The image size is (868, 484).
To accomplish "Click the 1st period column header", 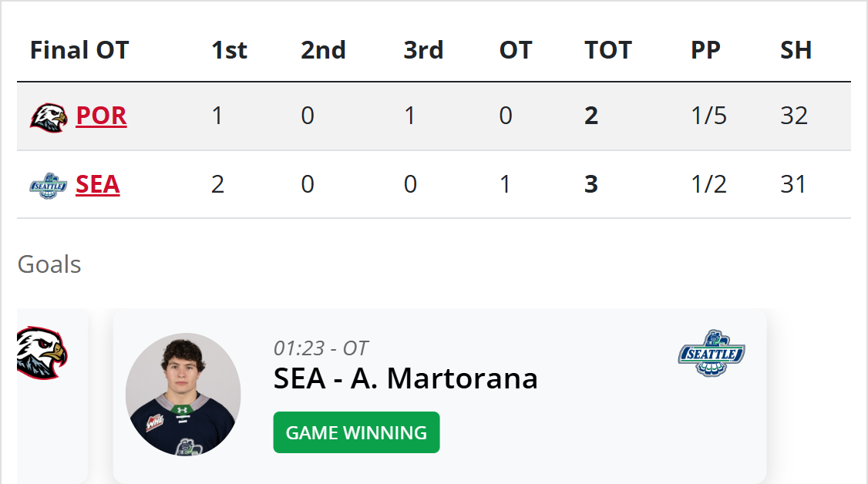I will pos(229,51).
